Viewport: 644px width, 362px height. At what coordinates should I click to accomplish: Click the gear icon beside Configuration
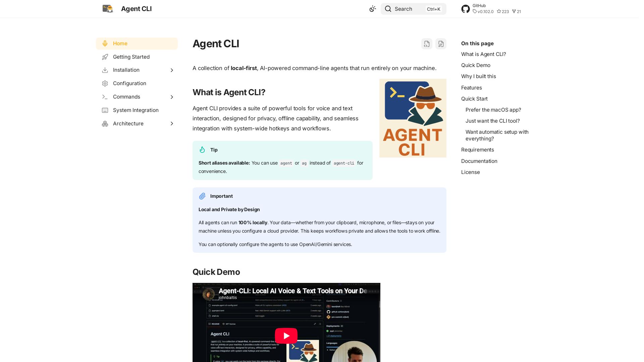105,83
